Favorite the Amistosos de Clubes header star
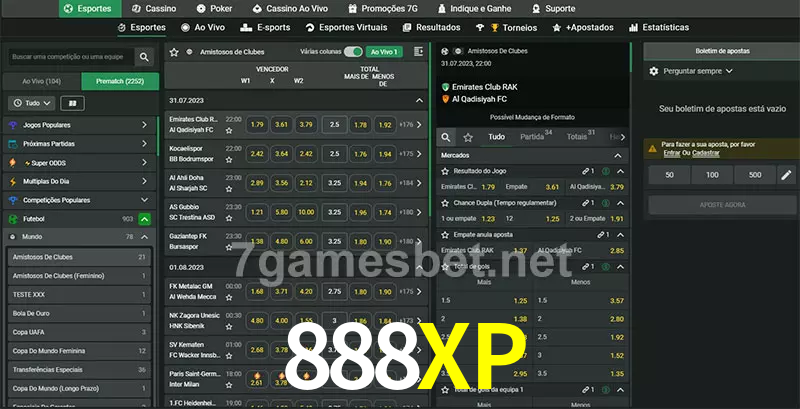 pyautogui.click(x=174, y=52)
